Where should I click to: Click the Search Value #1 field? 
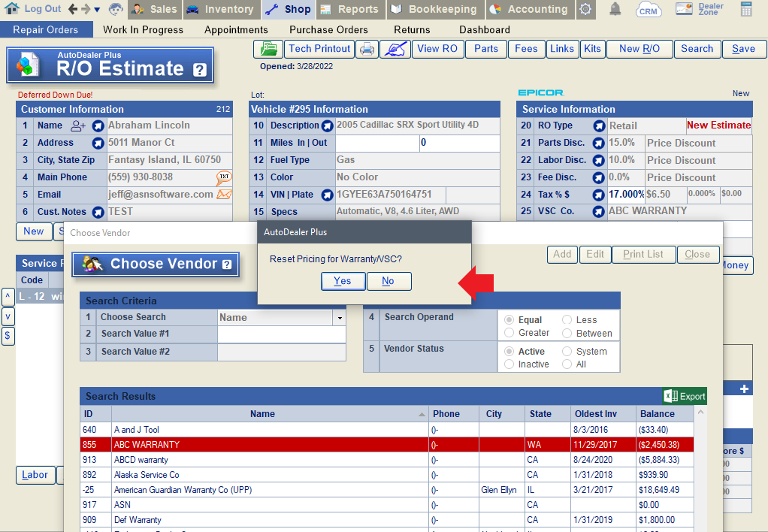pyautogui.click(x=282, y=334)
